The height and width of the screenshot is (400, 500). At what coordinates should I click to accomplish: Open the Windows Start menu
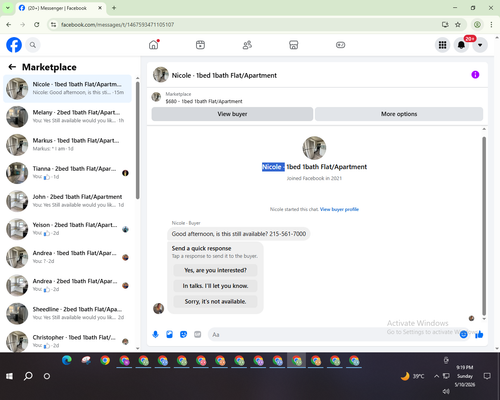[9, 376]
